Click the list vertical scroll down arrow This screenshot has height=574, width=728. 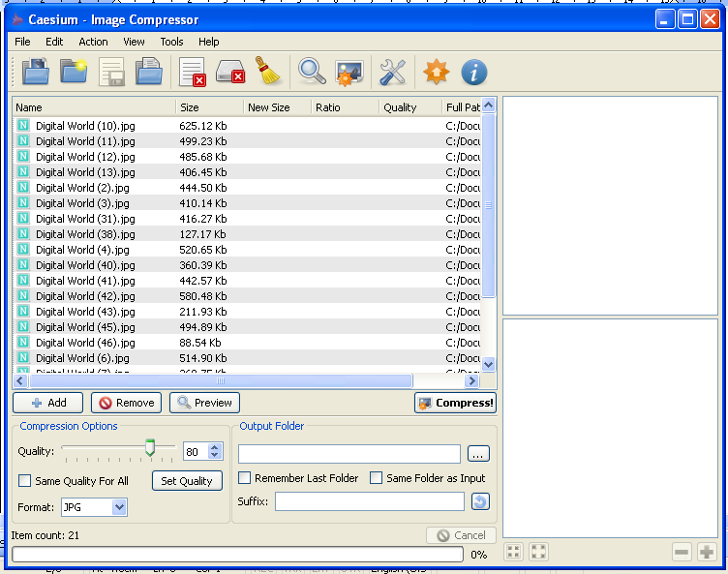pos(489,365)
